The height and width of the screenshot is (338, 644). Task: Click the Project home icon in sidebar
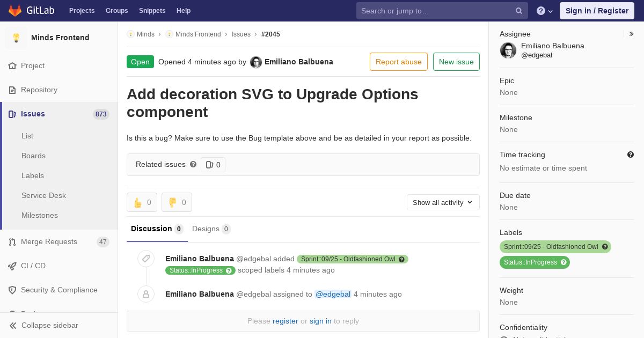coord(12,65)
